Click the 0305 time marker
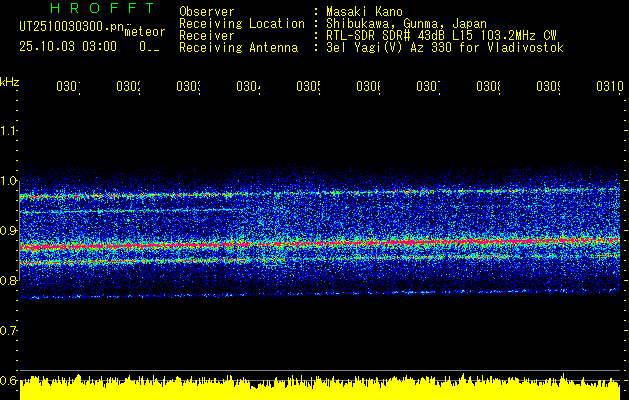This screenshot has width=629, height=400. tap(308, 86)
